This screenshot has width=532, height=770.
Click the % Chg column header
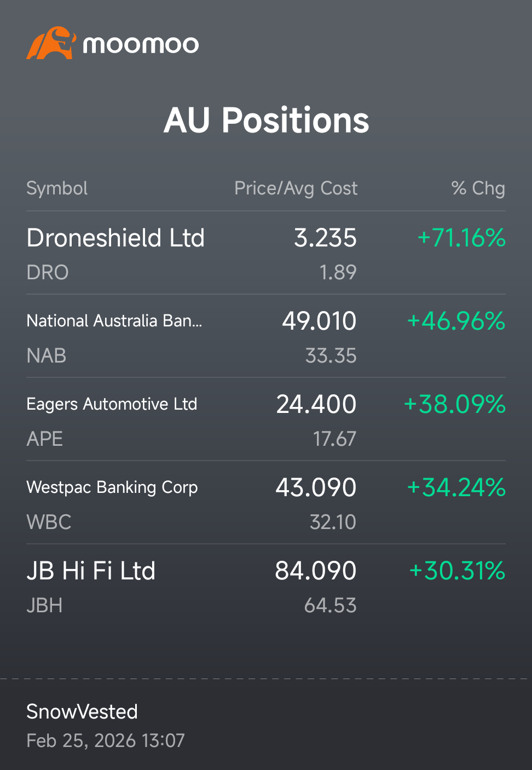click(x=478, y=188)
